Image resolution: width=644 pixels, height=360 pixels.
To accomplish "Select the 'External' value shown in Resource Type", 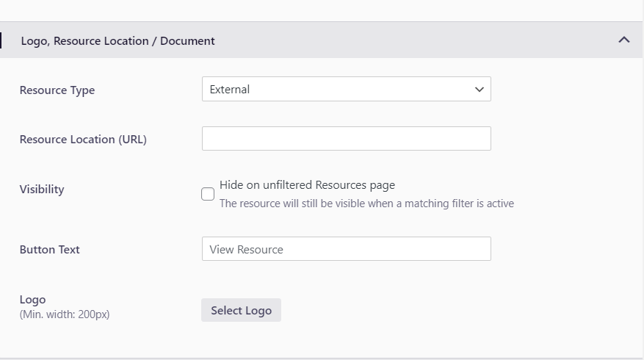I will click(x=230, y=90).
